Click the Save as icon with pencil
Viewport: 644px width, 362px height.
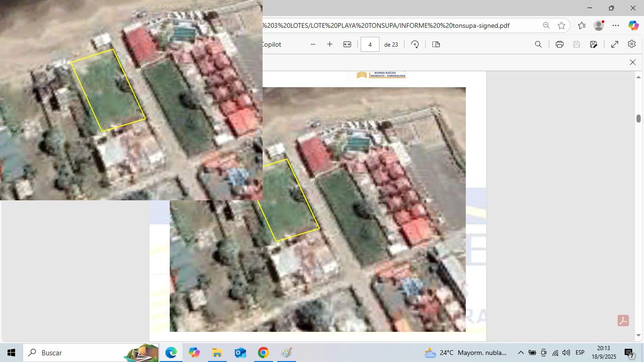pyautogui.click(x=594, y=44)
